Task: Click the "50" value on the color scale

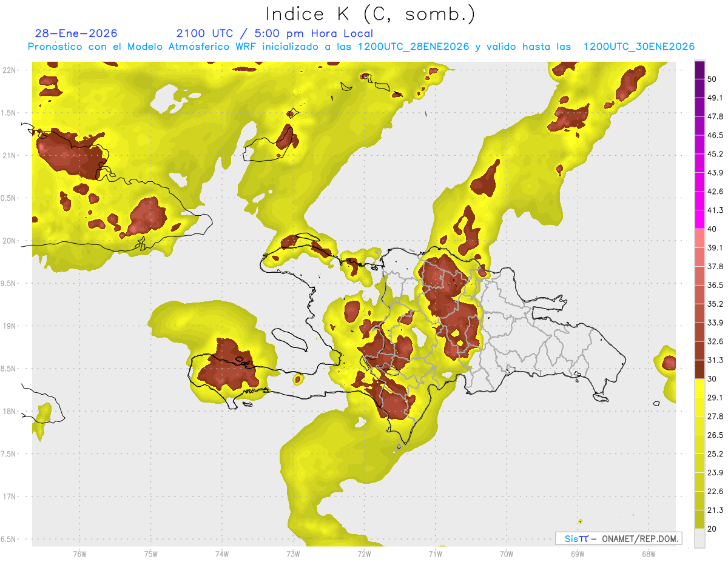Action: [x=713, y=79]
